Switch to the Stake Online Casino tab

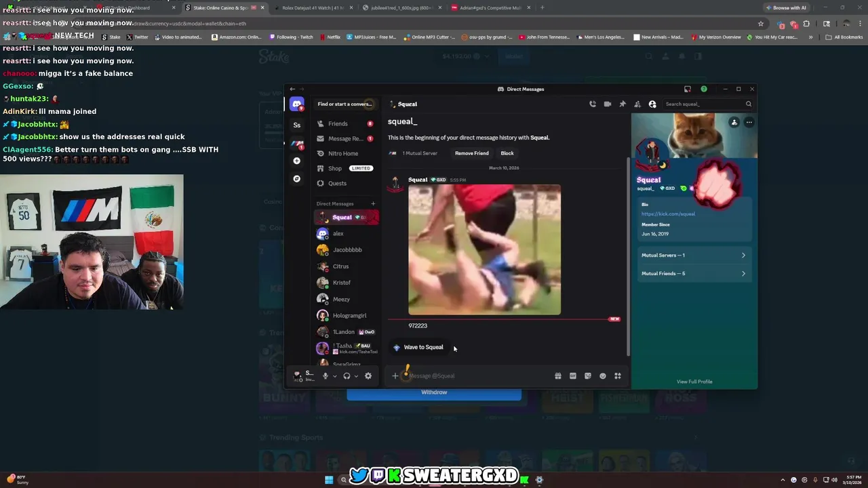tap(220, 7)
